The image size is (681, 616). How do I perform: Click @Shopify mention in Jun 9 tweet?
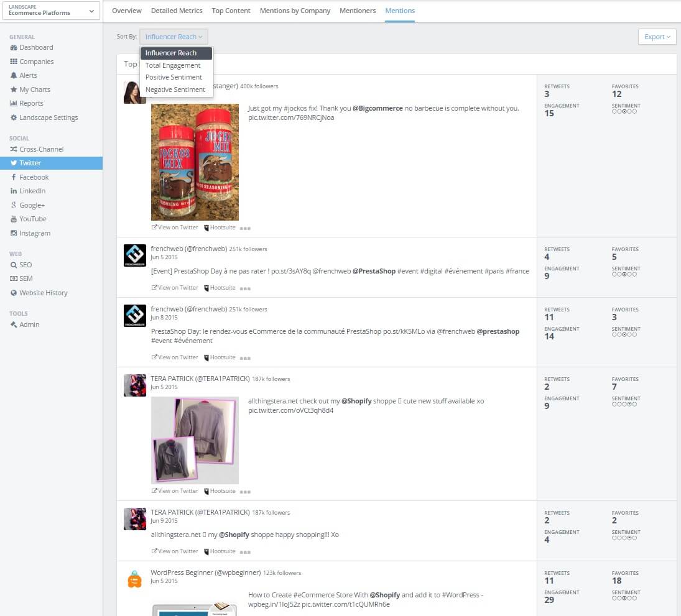click(x=234, y=535)
